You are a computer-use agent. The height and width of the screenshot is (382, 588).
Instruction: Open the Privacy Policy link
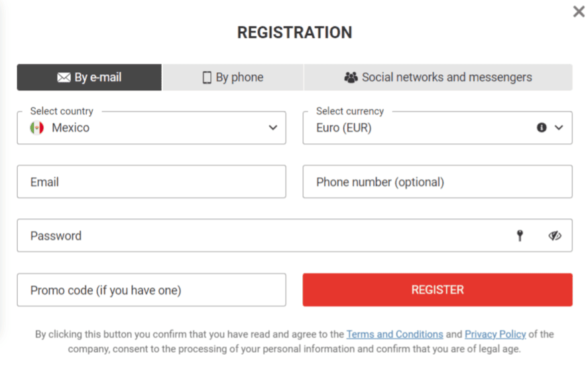click(495, 334)
